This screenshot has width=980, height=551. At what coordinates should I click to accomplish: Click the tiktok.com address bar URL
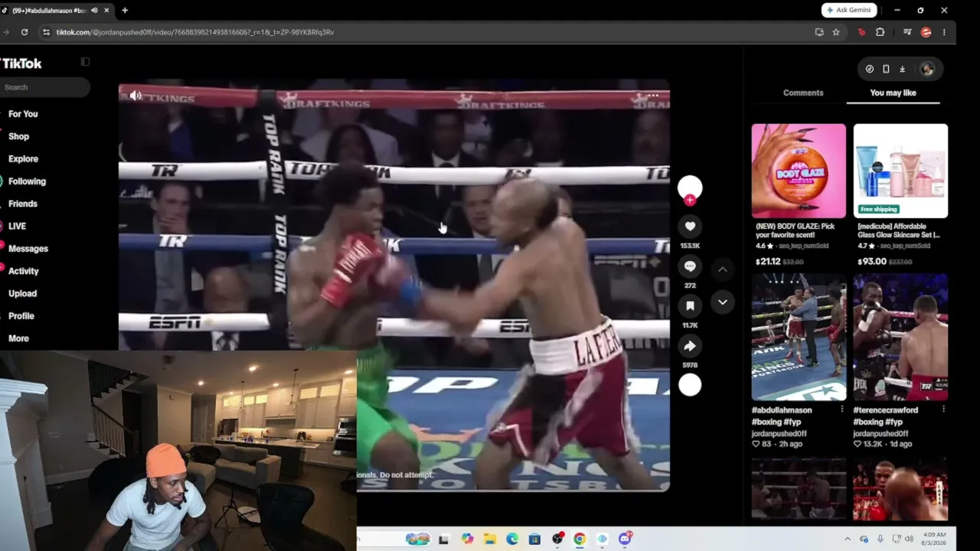click(194, 32)
